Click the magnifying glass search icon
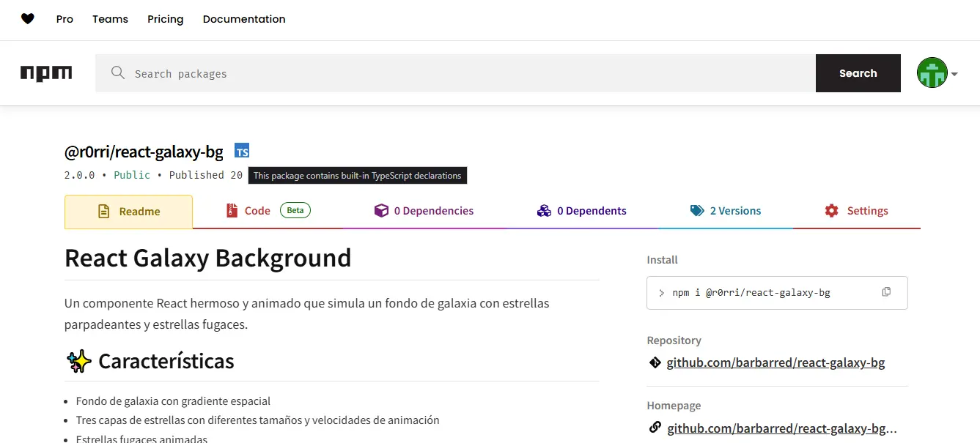Screen dimensions: 980x443 [117, 72]
